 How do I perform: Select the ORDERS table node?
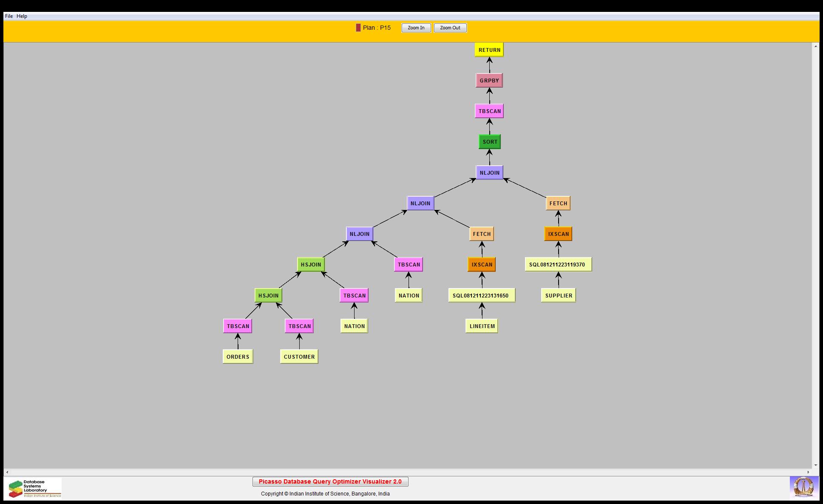click(238, 357)
